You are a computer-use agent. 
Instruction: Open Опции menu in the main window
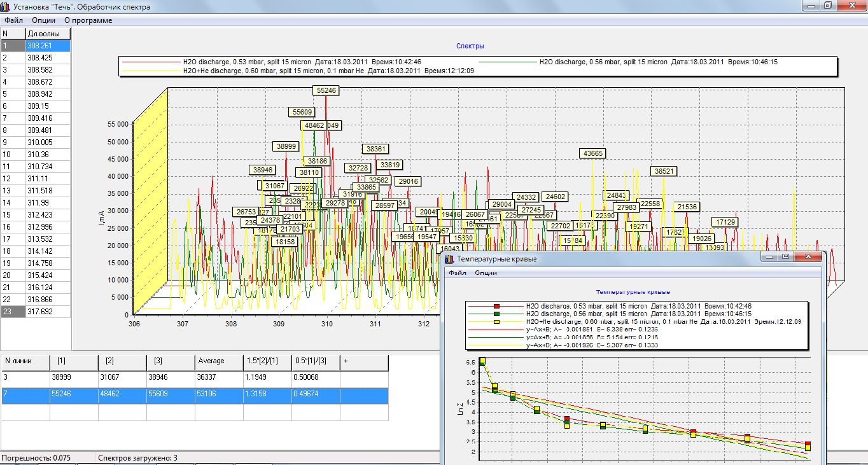tap(43, 20)
